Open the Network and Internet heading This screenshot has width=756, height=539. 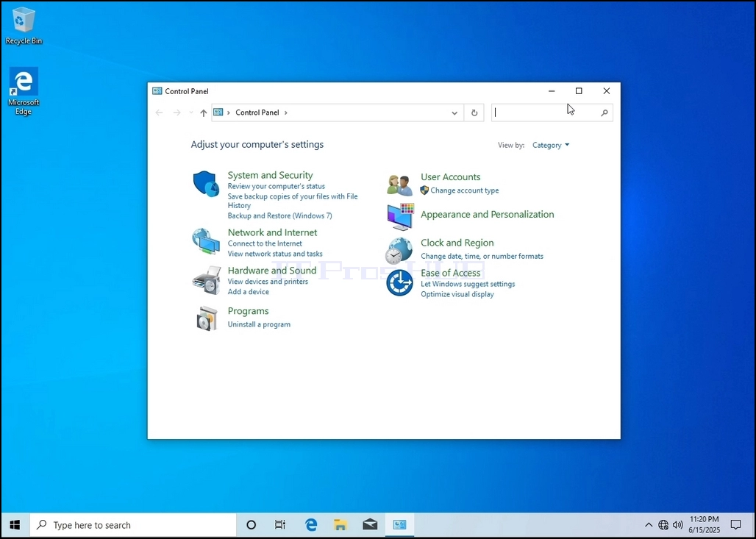[272, 232]
